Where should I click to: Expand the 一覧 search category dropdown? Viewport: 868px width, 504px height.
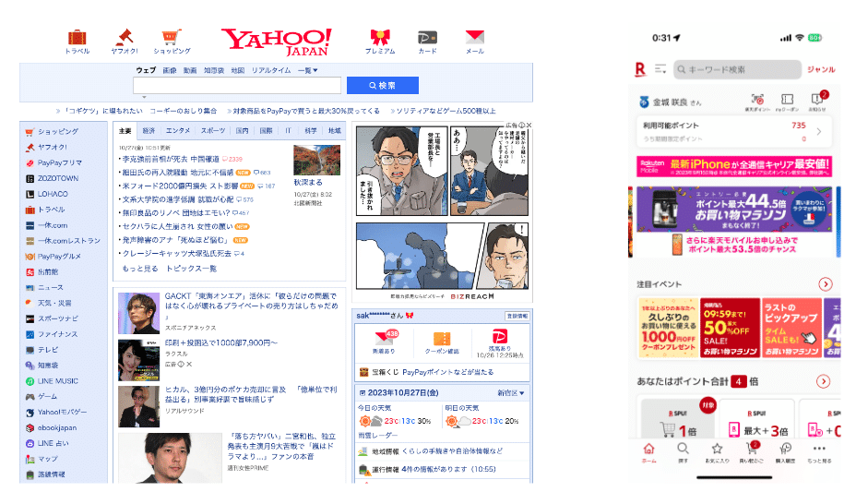pos(307,70)
